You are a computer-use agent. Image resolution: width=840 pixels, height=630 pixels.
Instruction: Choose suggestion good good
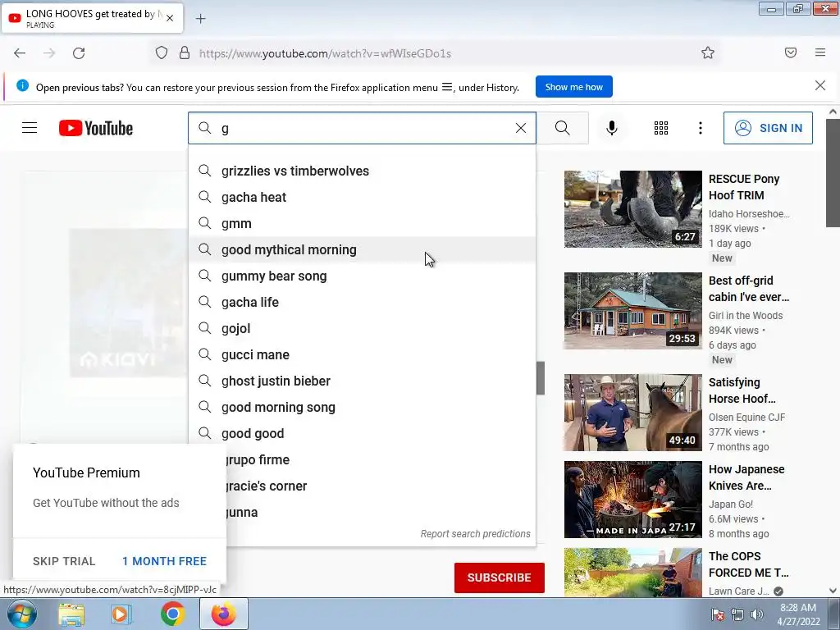click(x=362, y=433)
